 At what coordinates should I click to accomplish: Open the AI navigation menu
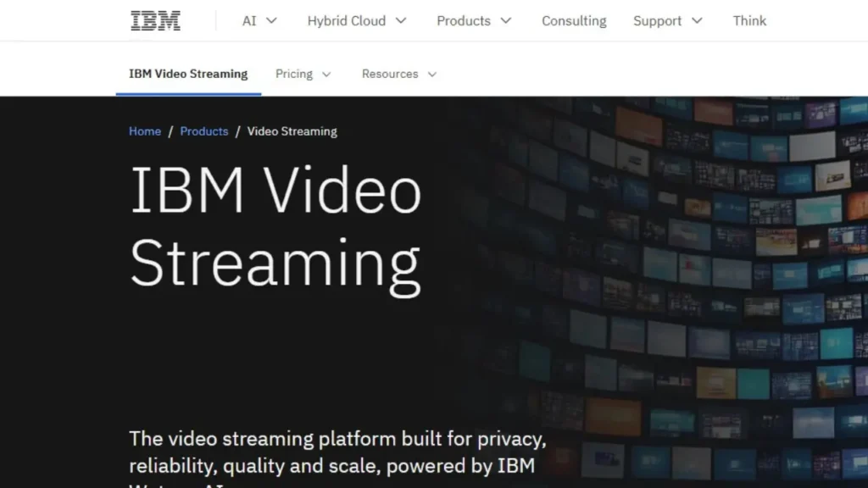click(x=259, y=20)
